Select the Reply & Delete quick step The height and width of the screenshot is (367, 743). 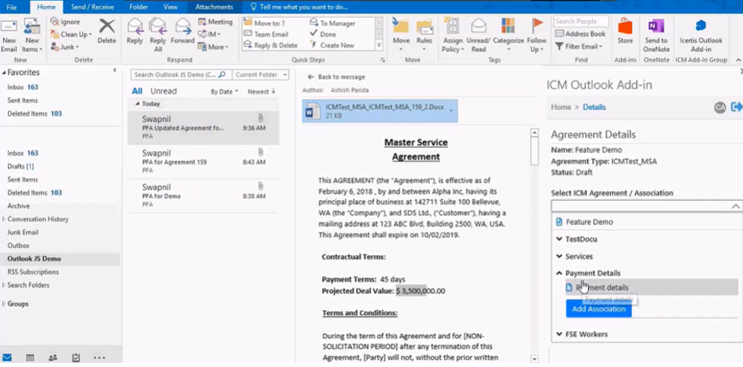tap(271, 45)
